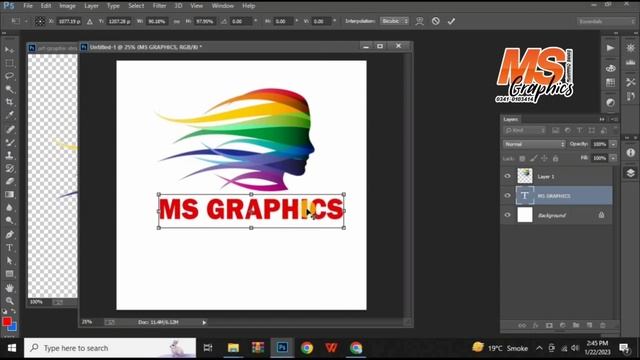Create a new layer
Image resolution: width=640 pixels, height=360 pixels.
pyautogui.click(x=589, y=325)
